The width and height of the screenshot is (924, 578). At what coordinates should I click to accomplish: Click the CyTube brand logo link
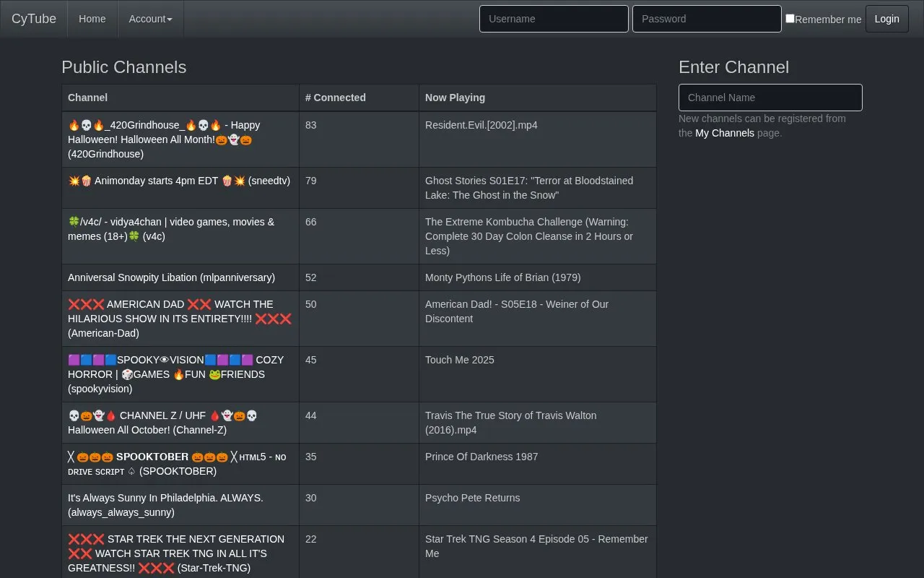tap(34, 19)
